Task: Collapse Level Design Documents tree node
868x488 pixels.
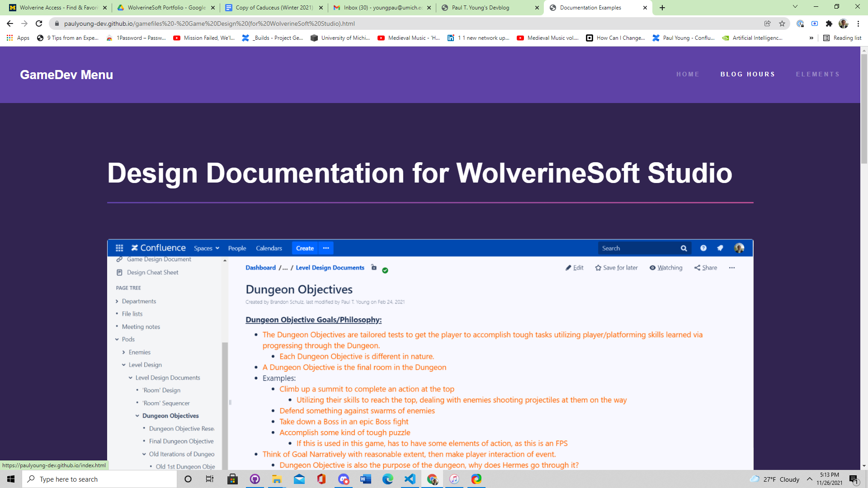Action: [x=130, y=378]
